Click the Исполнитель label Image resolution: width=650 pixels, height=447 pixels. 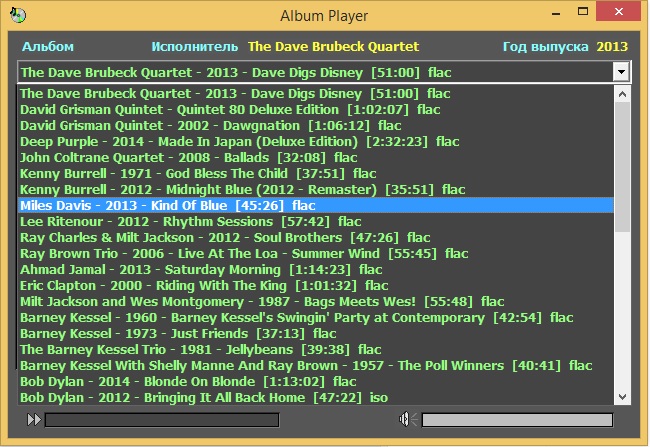click(x=195, y=47)
